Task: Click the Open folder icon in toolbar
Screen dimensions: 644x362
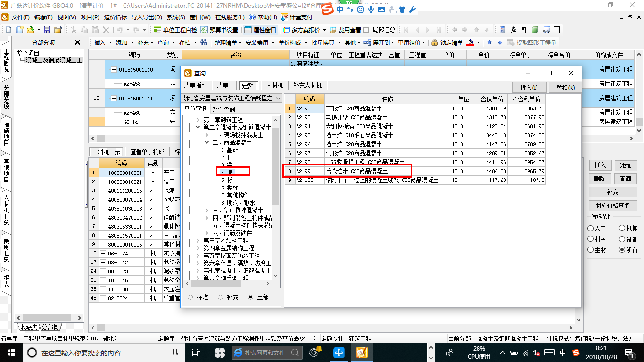Action: [x=30, y=30]
